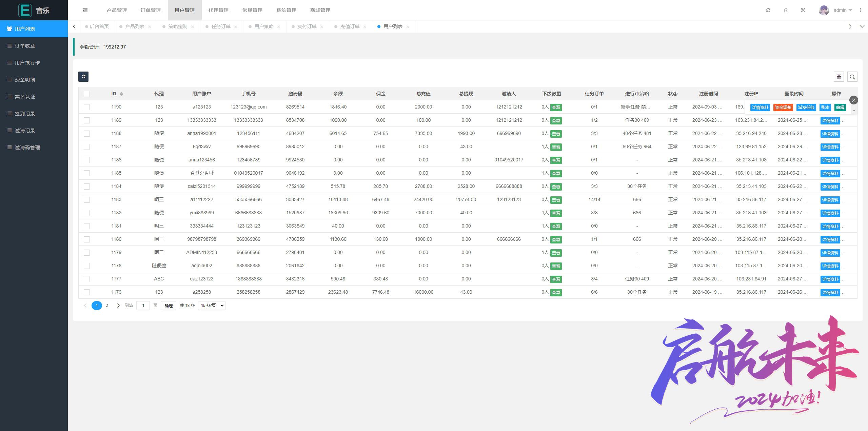The width and height of the screenshot is (868, 431).
Task: Collapse the sidebar with the menu-fold icon
Action: click(x=85, y=10)
